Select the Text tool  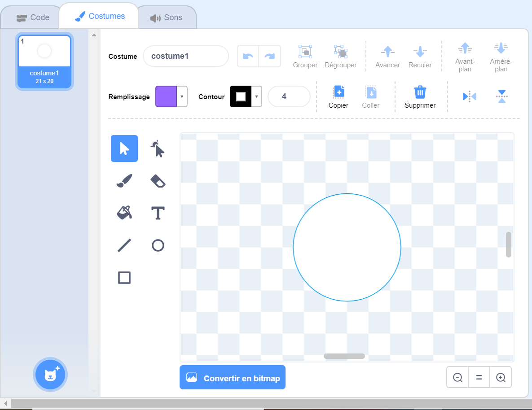(x=158, y=213)
